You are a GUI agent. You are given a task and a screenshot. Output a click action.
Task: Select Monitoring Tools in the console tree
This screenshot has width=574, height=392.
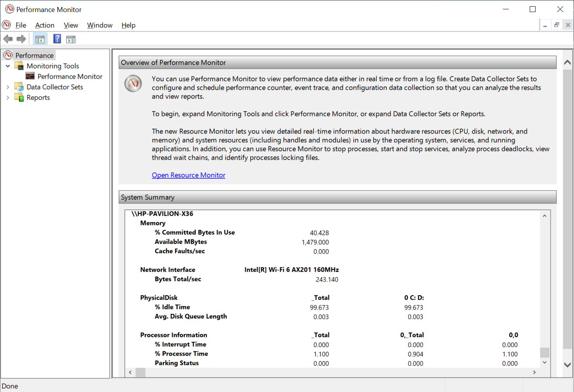pos(53,66)
